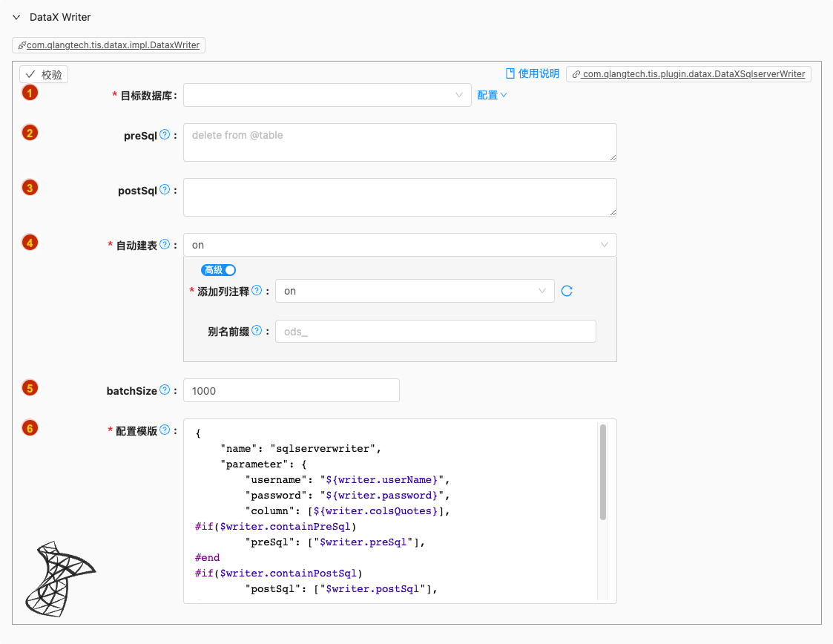Collapse the DataX Writer section
The height and width of the screenshot is (644, 833).
tap(16, 17)
